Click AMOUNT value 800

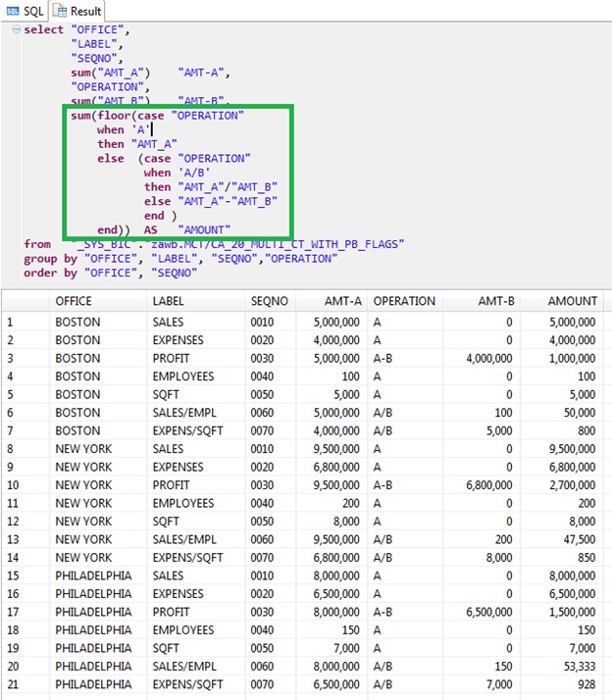click(586, 430)
